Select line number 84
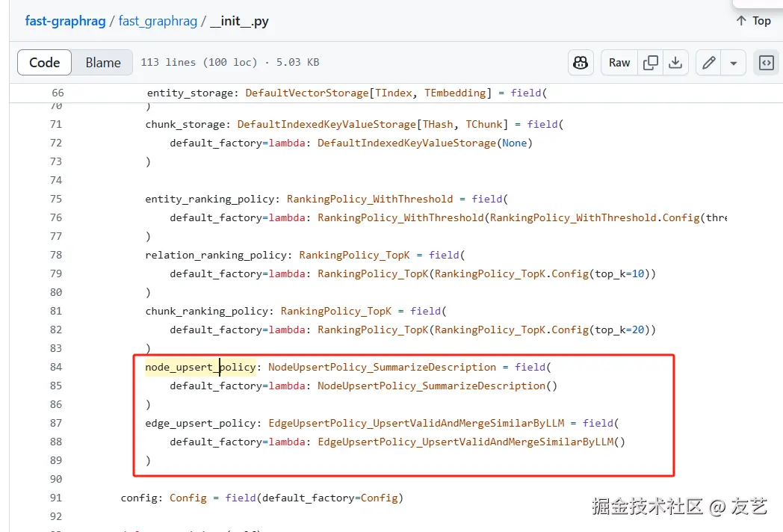This screenshot has height=532, width=783. click(56, 367)
